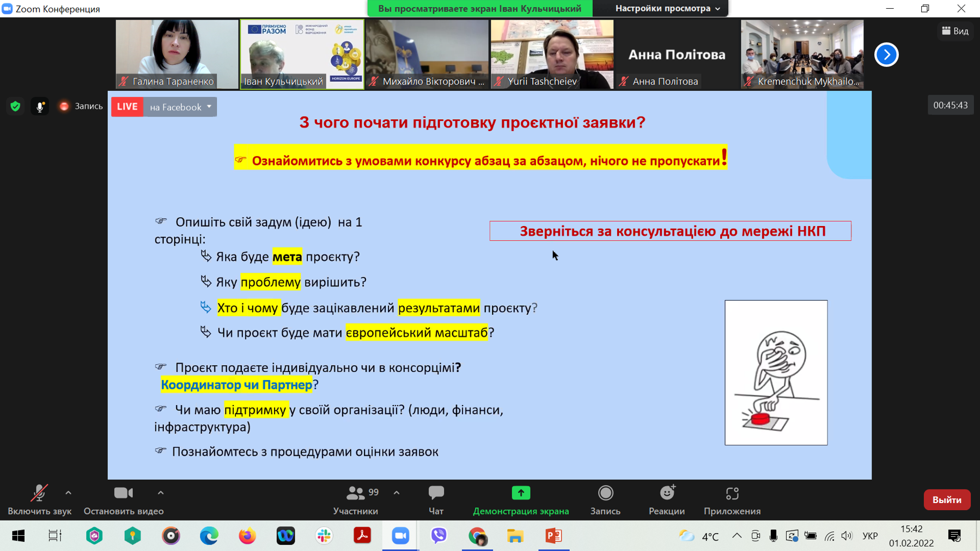Click the Запись record icon in toolbar
The image size is (980, 551).
click(605, 493)
